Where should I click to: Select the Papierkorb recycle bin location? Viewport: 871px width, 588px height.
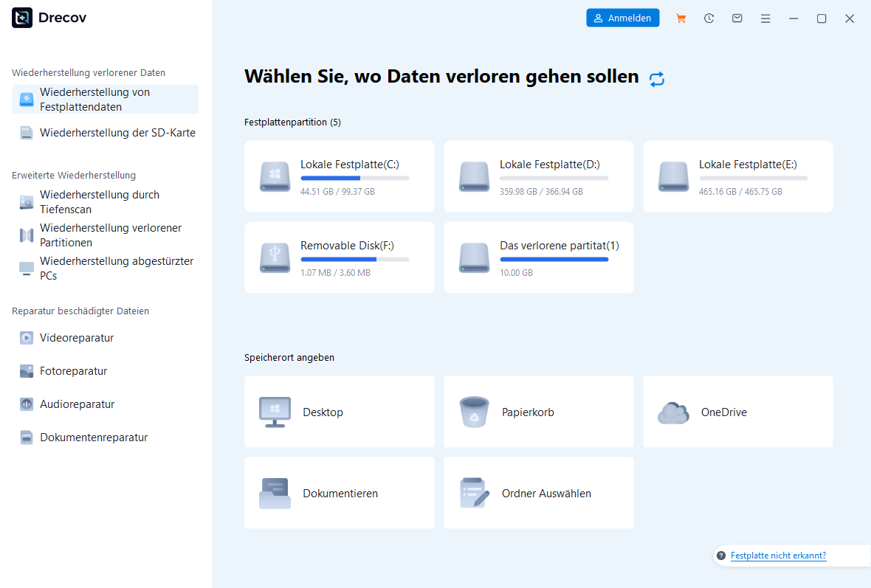tap(539, 412)
